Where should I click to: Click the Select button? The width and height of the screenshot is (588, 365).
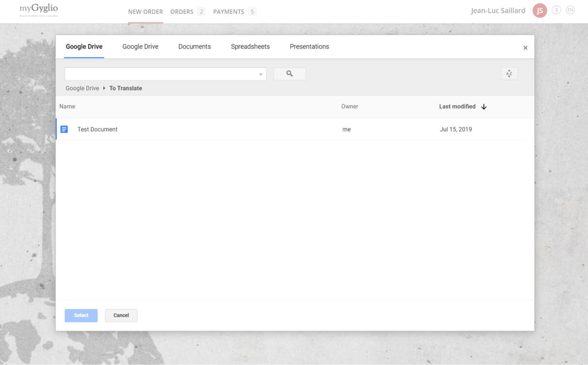point(81,316)
